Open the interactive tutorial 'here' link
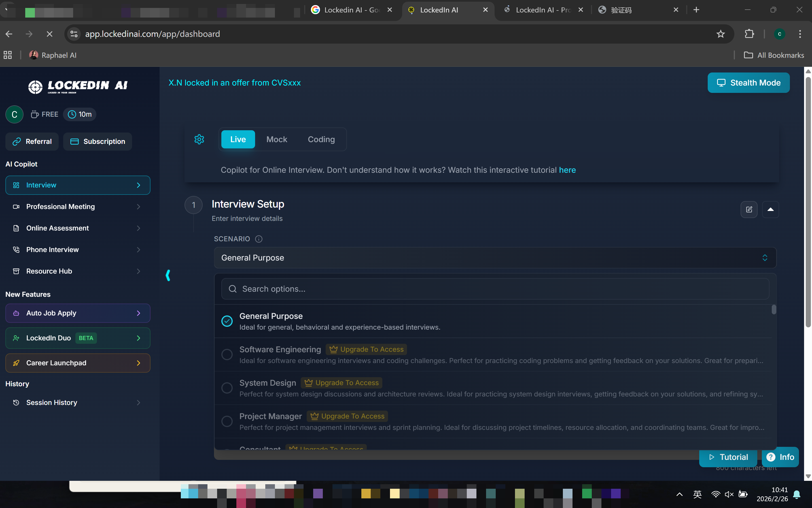This screenshot has height=508, width=812. pos(567,170)
